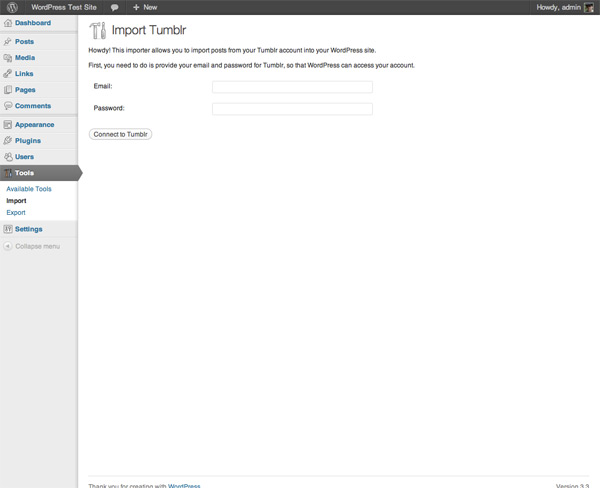Viewport: 600px width, 488px height.
Task: Open the Plugins menu
Action: 28,141
